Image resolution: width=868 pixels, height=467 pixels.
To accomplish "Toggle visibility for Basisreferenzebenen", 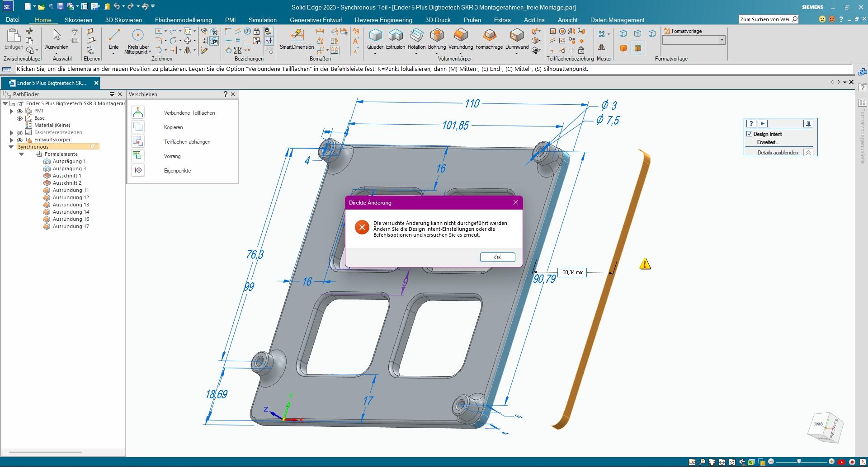I will coord(19,133).
